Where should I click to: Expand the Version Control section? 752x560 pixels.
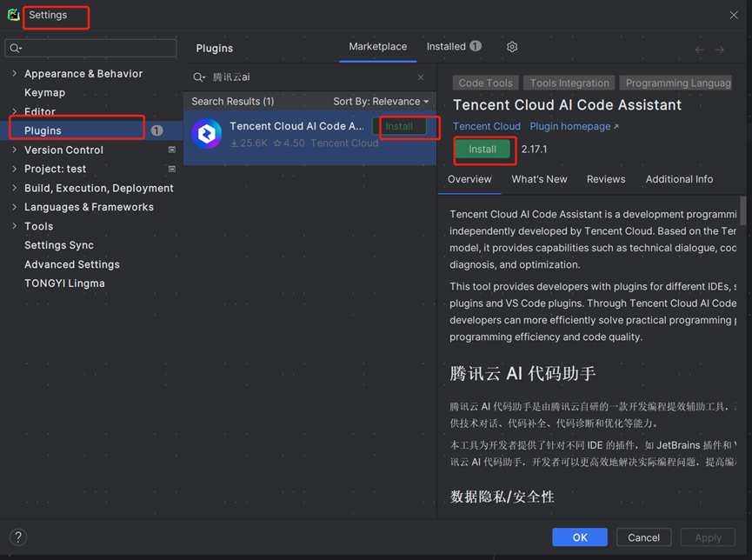pyautogui.click(x=15, y=150)
